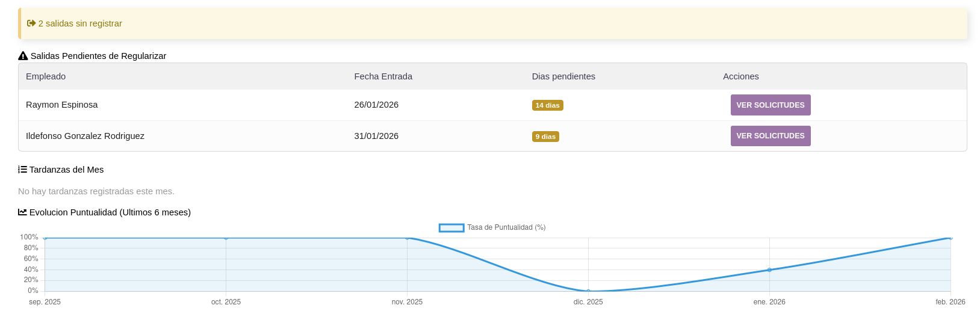This screenshot has height=311, width=980.
Task: Click the Dias pendientes column header
Action: 563,76
